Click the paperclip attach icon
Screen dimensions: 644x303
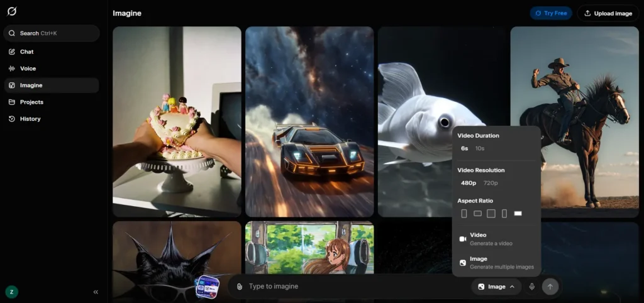coord(240,287)
